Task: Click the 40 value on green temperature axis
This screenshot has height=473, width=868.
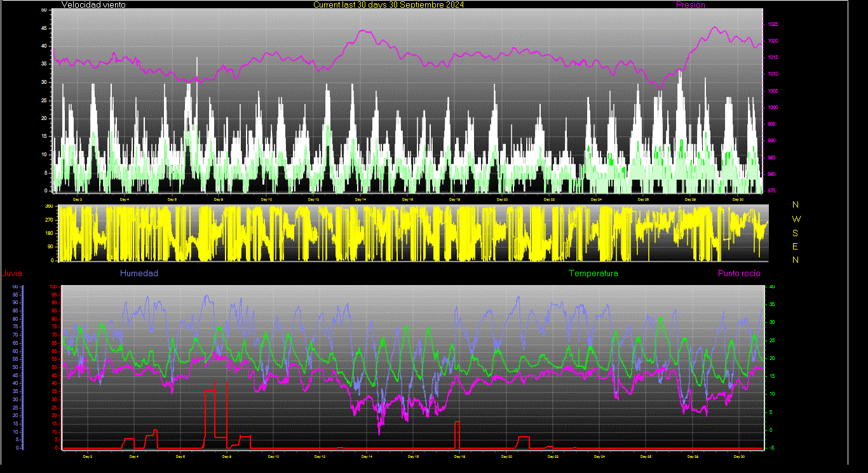Action: pos(772,286)
